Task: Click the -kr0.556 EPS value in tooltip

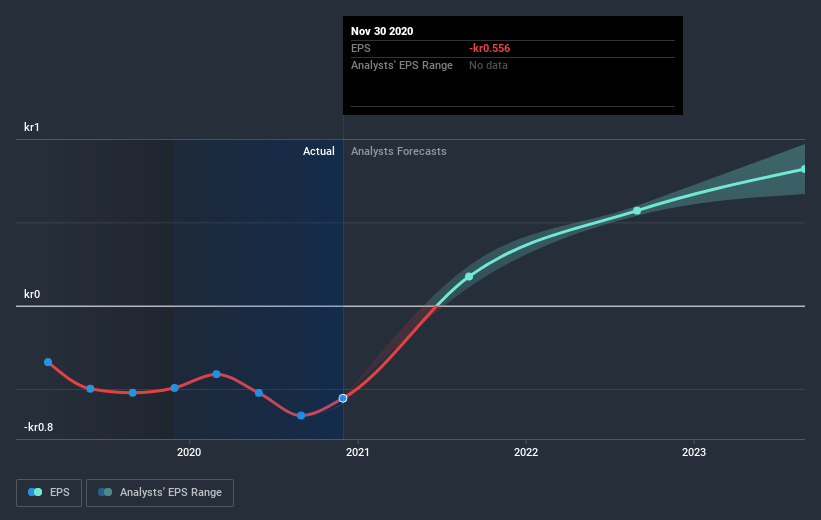Action: (x=490, y=48)
